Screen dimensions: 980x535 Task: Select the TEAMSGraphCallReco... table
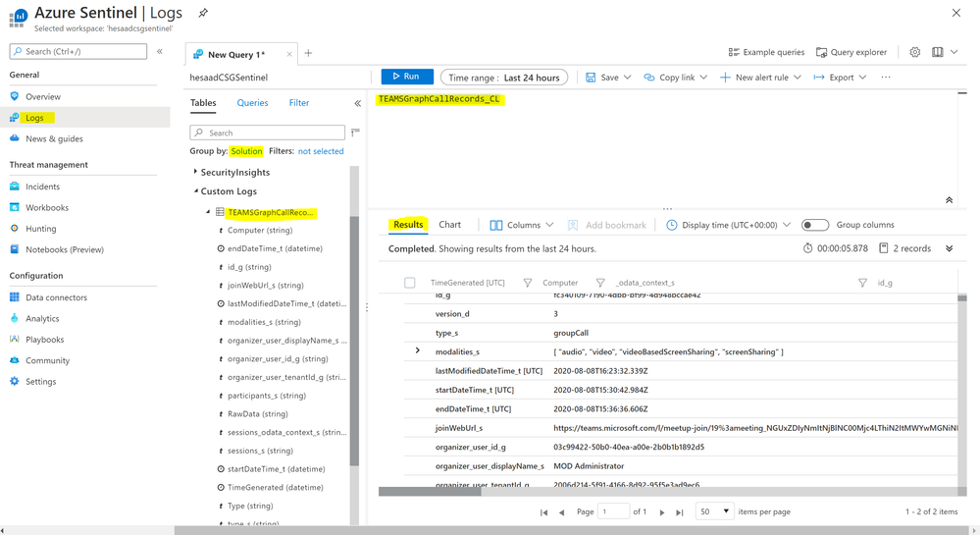coord(271,213)
